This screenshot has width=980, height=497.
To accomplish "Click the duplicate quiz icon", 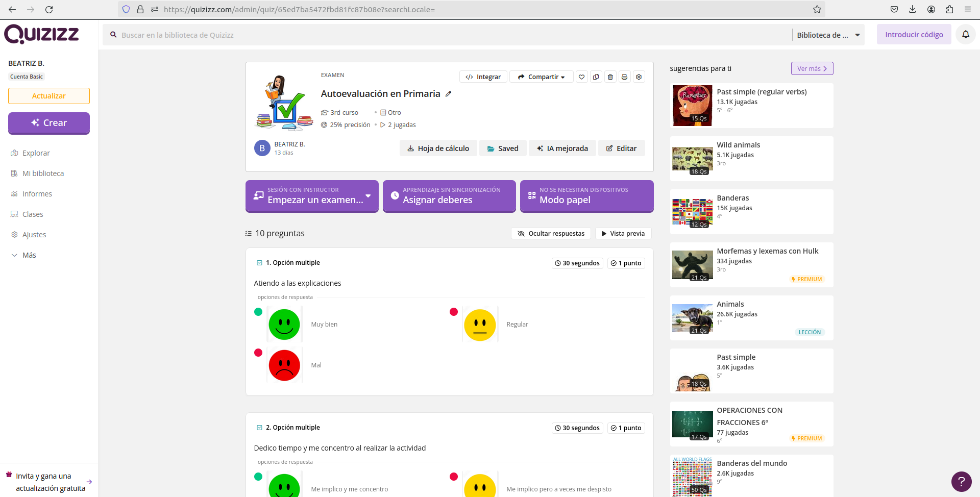I will tap(596, 77).
